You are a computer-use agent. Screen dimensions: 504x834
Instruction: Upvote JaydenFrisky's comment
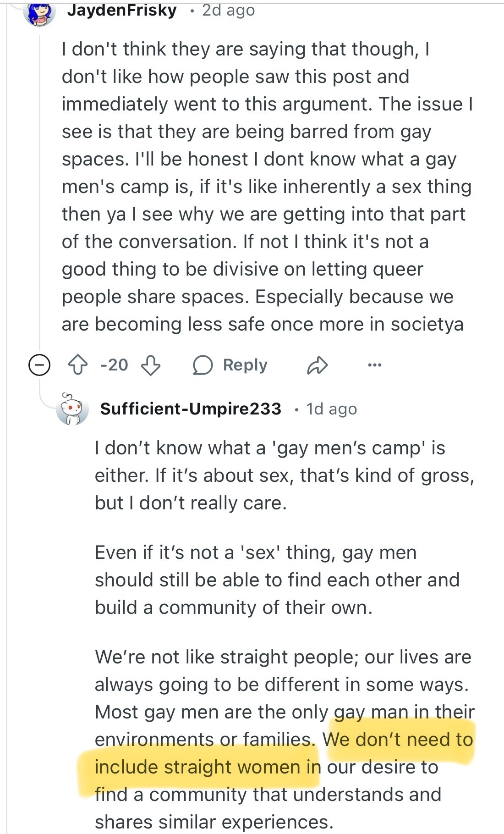[x=78, y=365]
